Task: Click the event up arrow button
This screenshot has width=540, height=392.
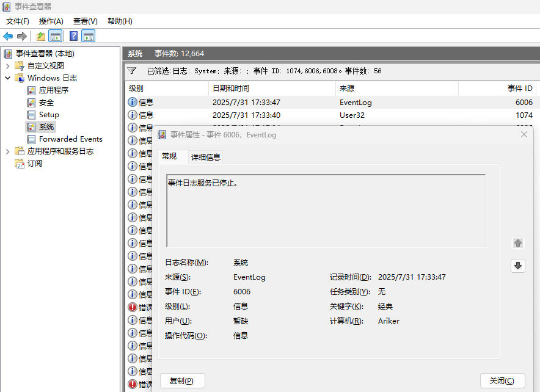Action: (x=518, y=244)
